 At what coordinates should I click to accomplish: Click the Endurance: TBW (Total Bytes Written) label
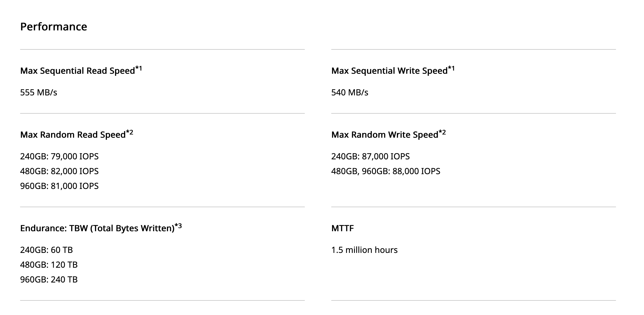click(97, 228)
